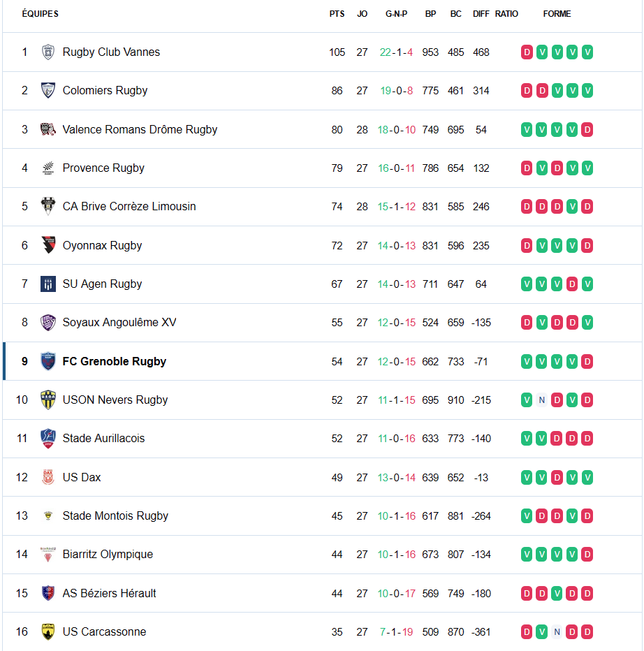Click the Colomiers Rugby shield logo

coord(48,91)
